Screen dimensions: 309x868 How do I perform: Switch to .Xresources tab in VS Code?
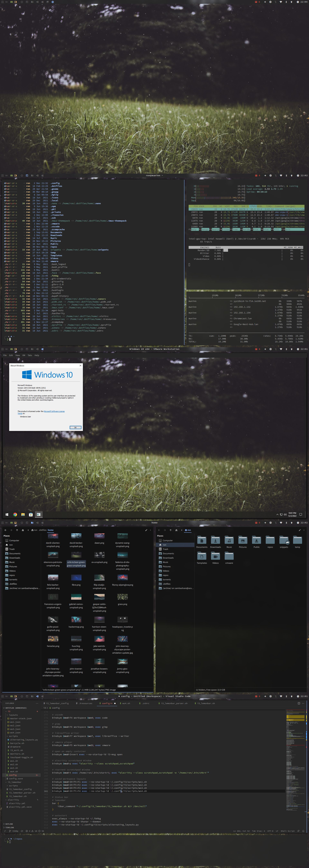pyautogui.click(x=84, y=703)
